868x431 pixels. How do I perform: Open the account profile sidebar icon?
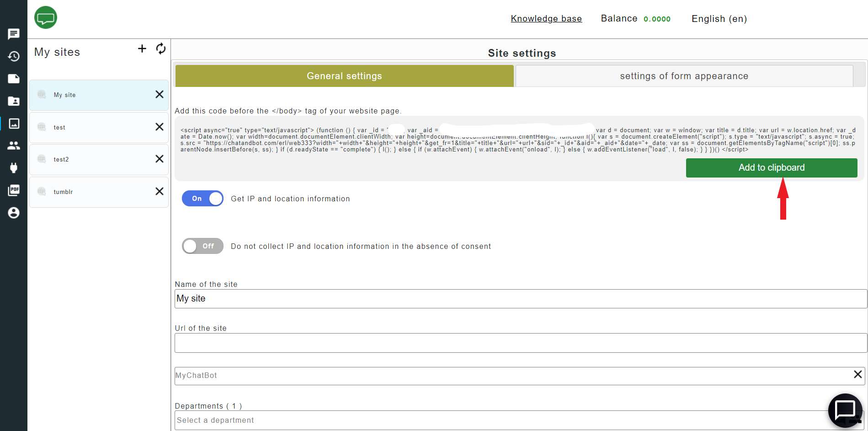[14, 213]
